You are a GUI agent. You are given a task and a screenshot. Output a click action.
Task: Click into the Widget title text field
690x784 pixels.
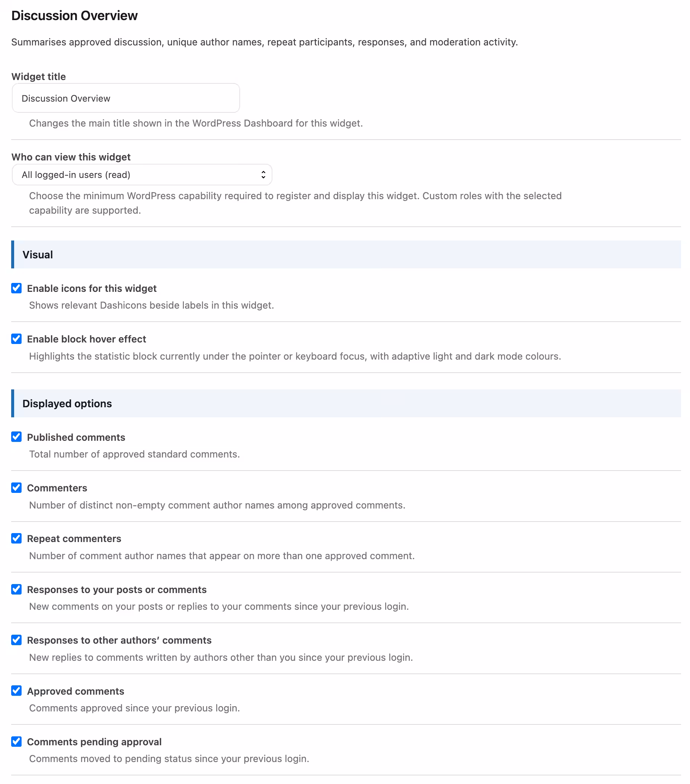pyautogui.click(x=126, y=98)
